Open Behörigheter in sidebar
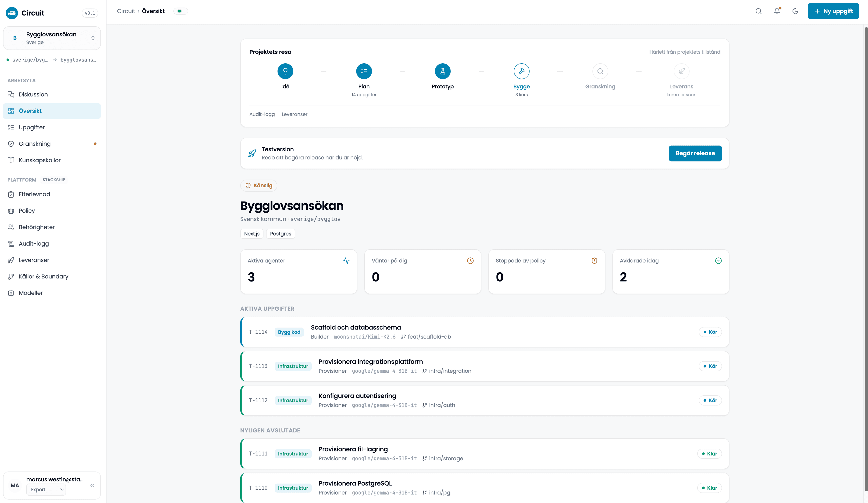The height and width of the screenshot is (503, 868). point(52,227)
